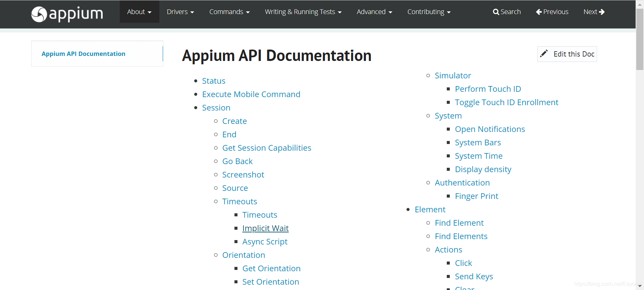The height and width of the screenshot is (290, 644).
Task: Open the Open Notifications link
Action: (x=490, y=129)
